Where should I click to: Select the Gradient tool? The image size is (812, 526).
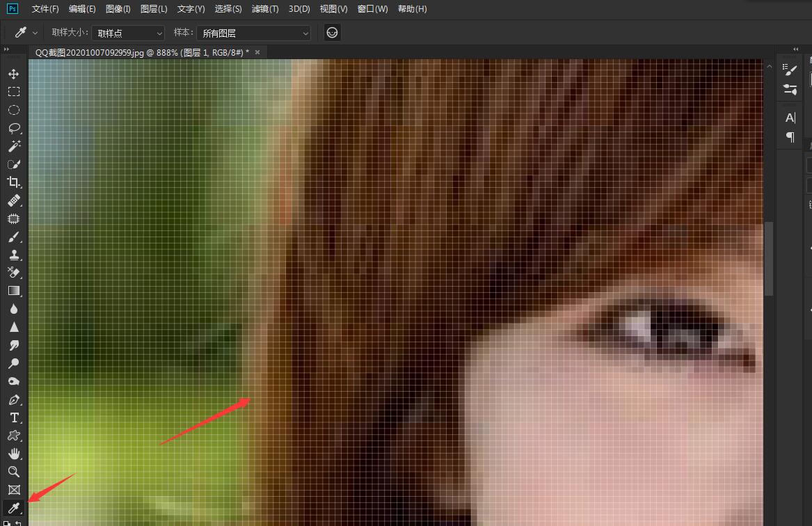pos(14,291)
